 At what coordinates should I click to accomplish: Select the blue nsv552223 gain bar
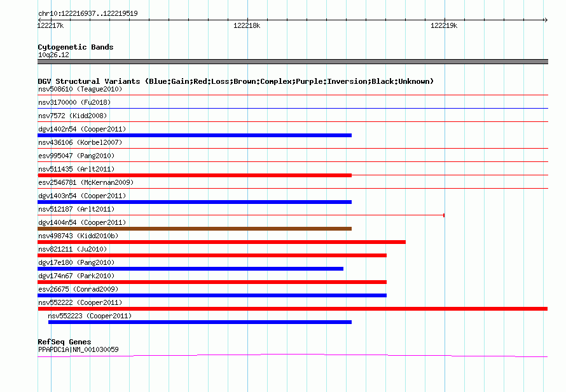point(200,322)
